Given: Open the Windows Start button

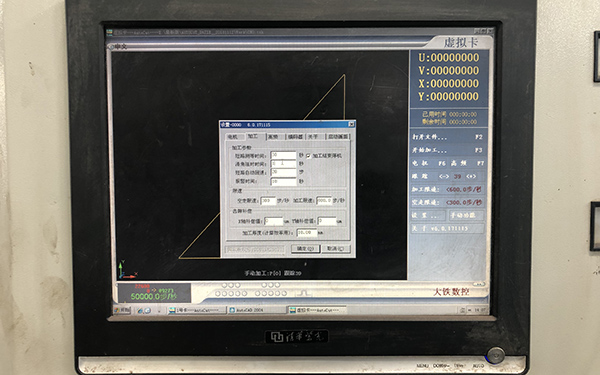Looking at the screenshot, I should 122,310.
